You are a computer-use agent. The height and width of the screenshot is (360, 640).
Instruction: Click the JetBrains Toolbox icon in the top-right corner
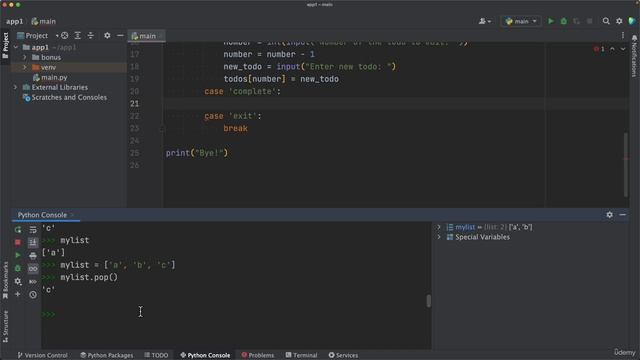click(632, 21)
